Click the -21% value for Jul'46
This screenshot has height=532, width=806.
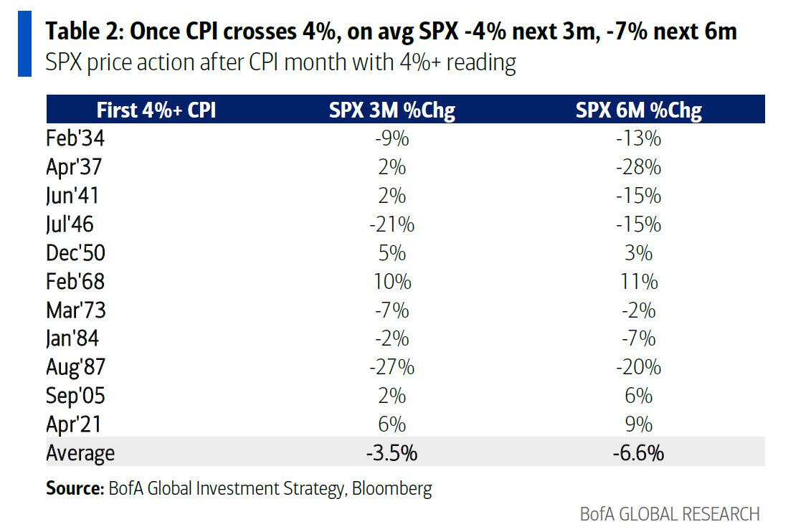(x=392, y=224)
